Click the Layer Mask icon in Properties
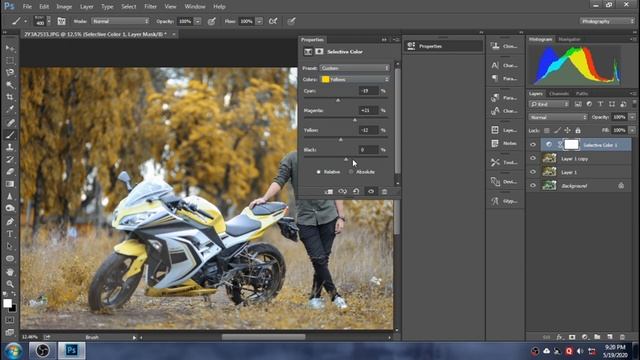The height and width of the screenshot is (360, 640). [319, 51]
